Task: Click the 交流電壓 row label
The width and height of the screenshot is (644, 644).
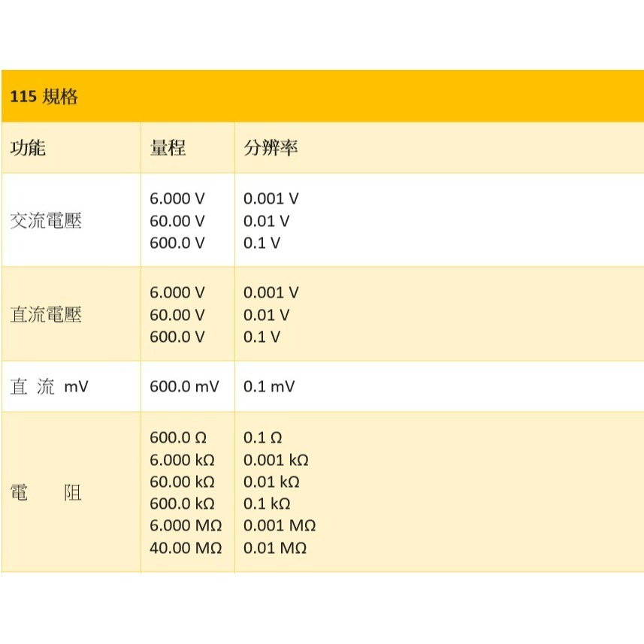Action: (41, 221)
